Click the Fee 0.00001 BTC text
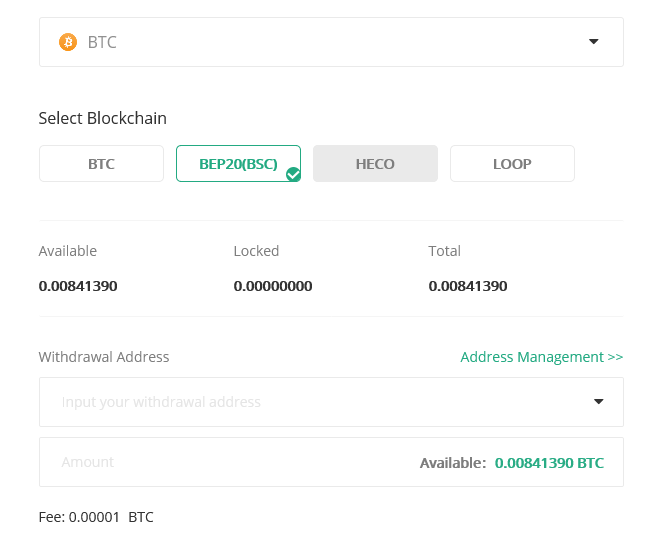Image resolution: width=646 pixels, height=533 pixels. 96,517
